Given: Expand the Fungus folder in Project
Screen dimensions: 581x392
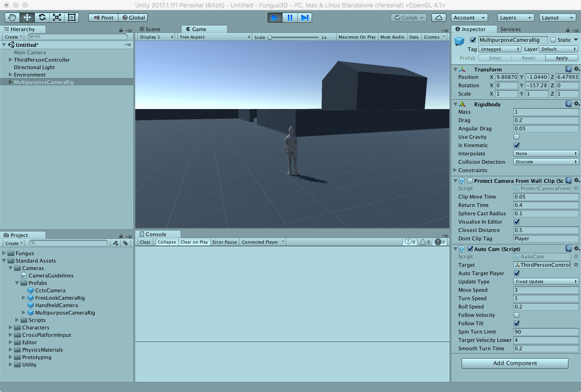Looking at the screenshot, I should click(x=4, y=253).
